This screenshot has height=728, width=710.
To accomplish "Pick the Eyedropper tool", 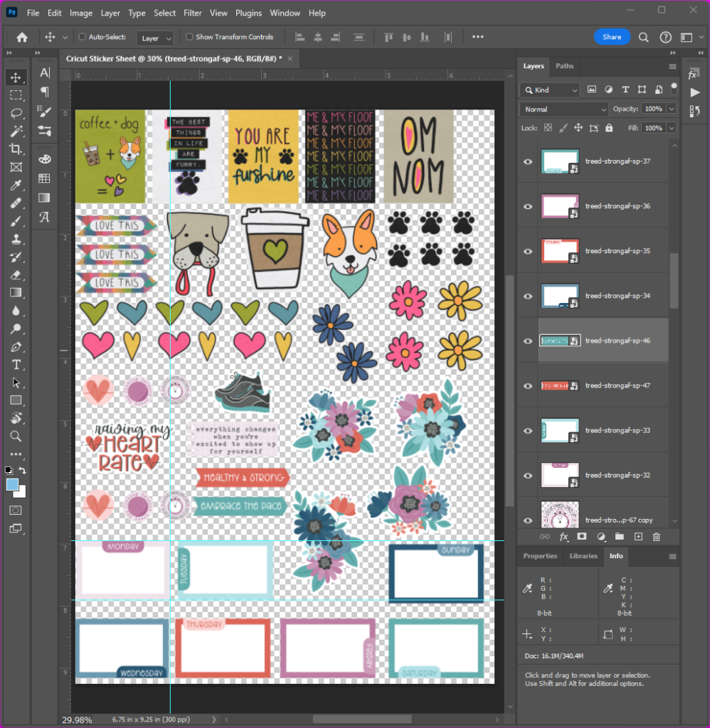I will 16,186.
